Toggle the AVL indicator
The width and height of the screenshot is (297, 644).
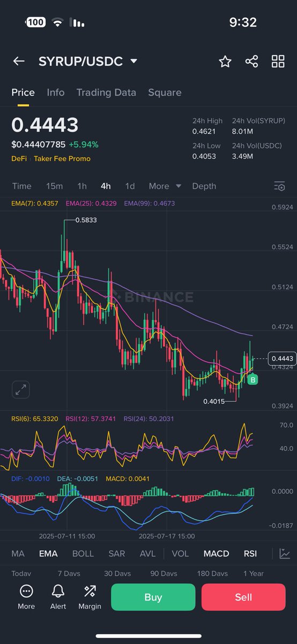coord(147,554)
